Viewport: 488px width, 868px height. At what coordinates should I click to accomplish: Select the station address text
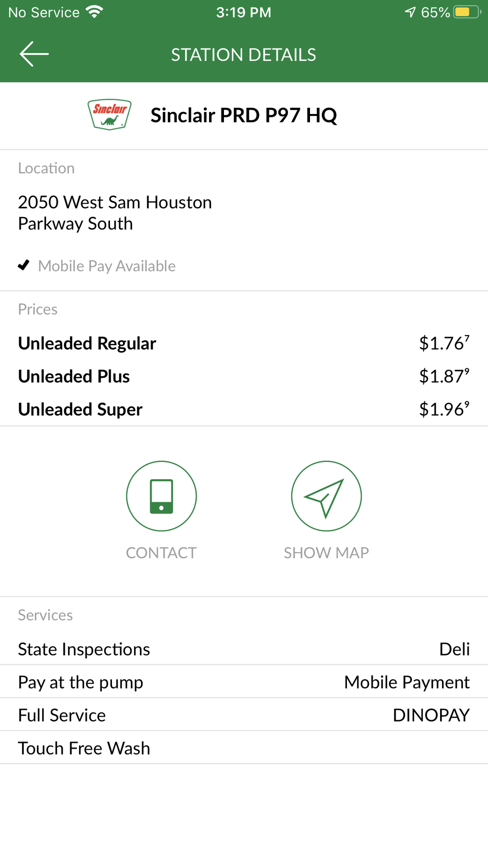115,213
